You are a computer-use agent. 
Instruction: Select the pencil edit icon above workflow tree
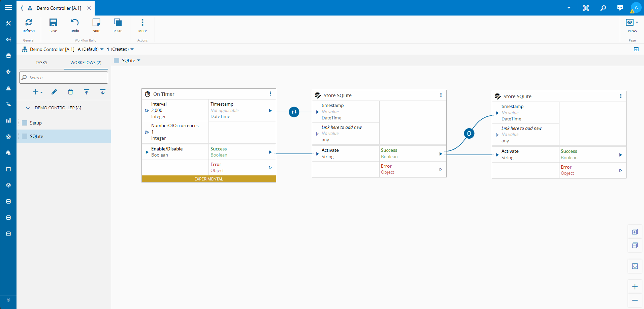[x=54, y=92]
